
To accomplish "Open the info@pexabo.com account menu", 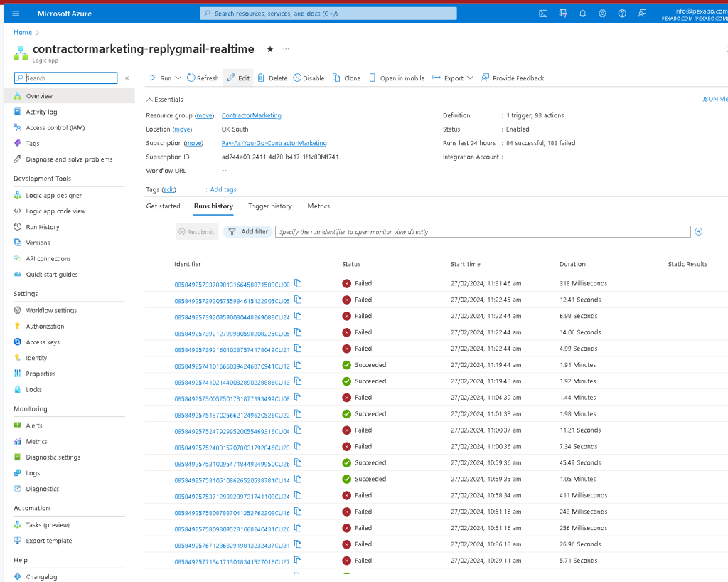I will (x=695, y=14).
